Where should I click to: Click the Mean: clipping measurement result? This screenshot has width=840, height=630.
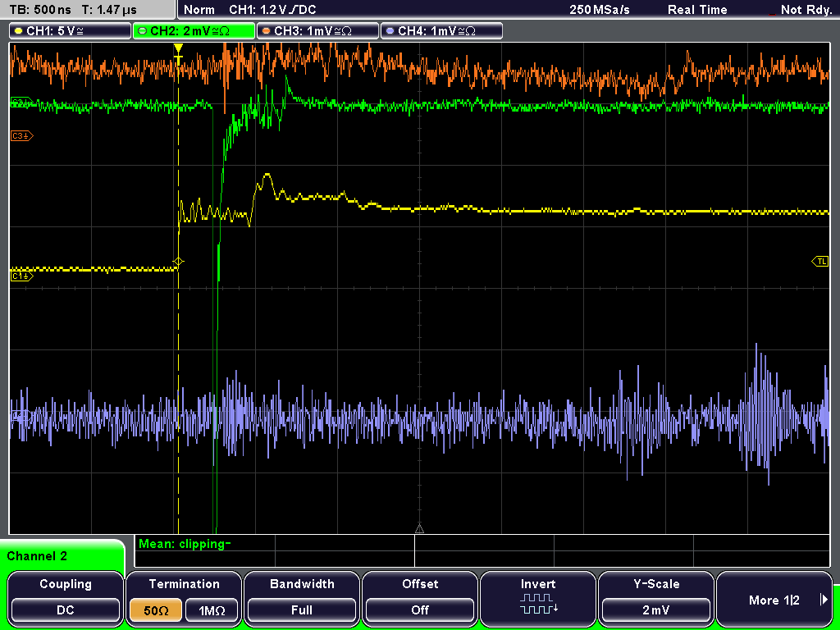[185, 545]
